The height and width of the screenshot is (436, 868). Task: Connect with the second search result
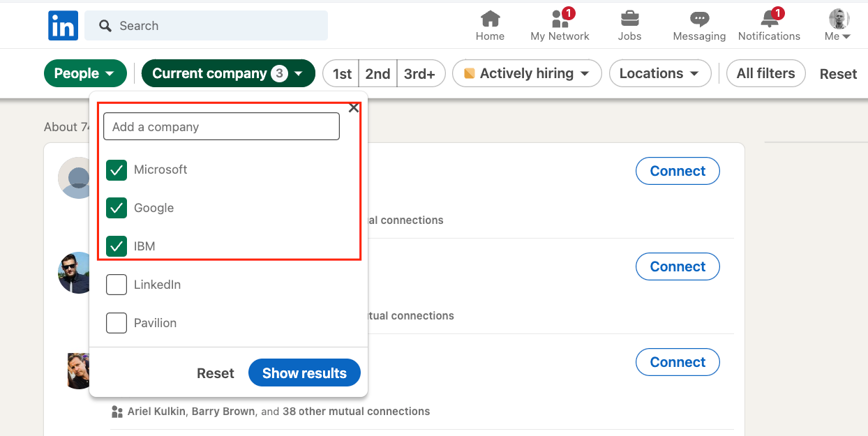(x=678, y=266)
